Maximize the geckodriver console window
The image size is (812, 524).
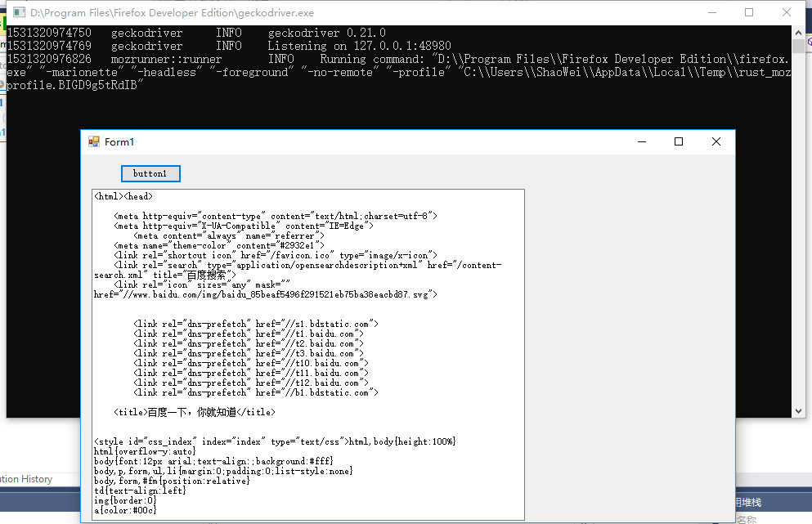[x=749, y=13]
